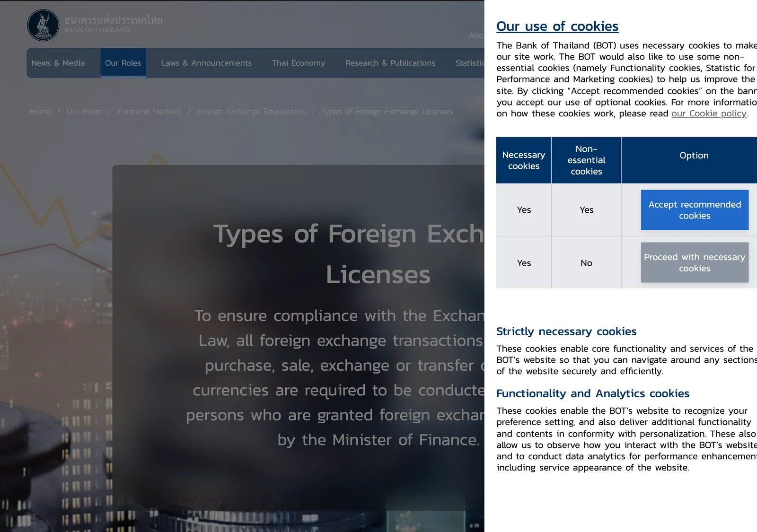Click Proceed with necessary cookies button

click(x=695, y=262)
